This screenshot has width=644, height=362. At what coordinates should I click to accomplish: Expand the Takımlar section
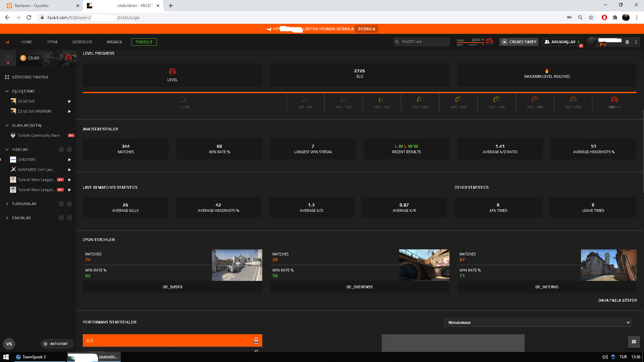[x=7, y=218]
